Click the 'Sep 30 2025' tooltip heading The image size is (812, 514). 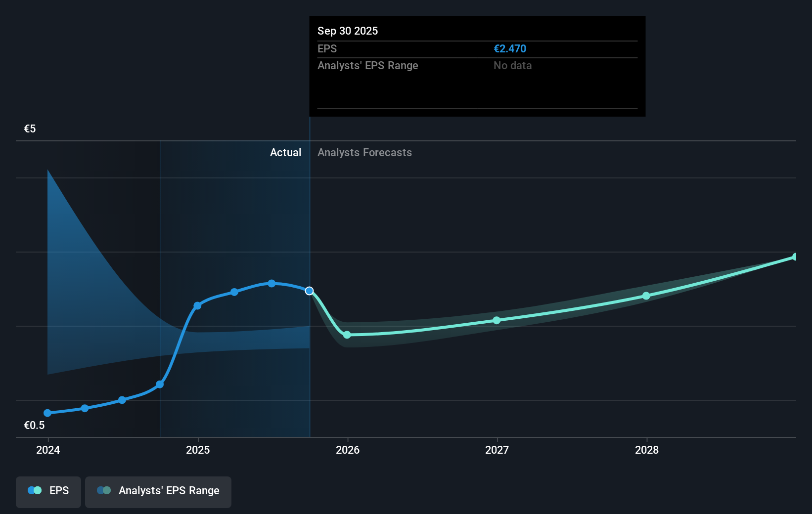[x=348, y=31]
